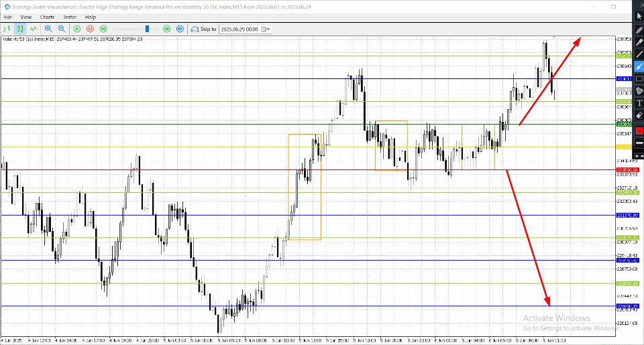Click the '4 Jun 2025' time axis label
The image size is (644, 345).
click(11, 340)
